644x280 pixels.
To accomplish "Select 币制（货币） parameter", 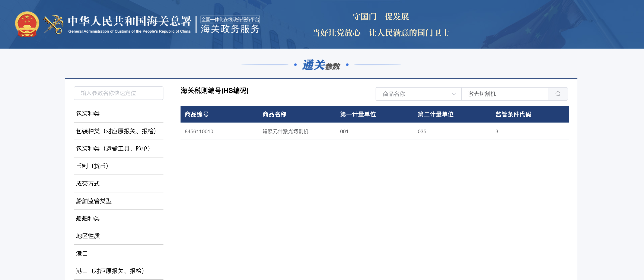I will click(x=92, y=166).
